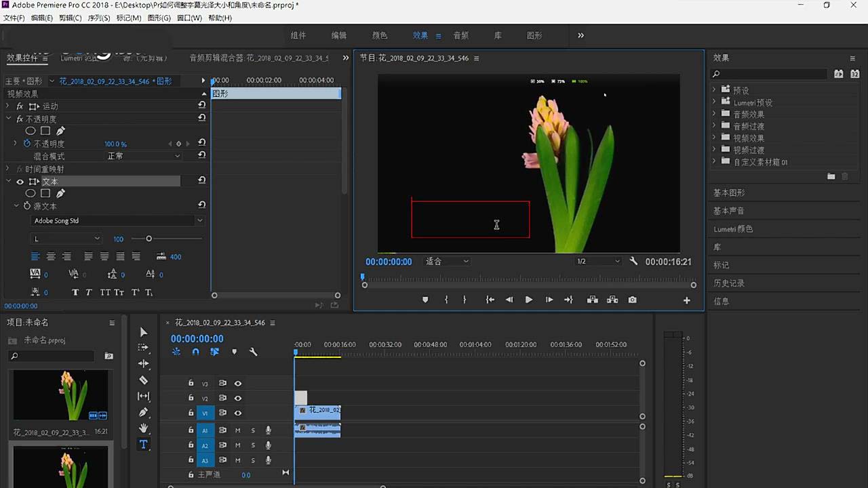The width and height of the screenshot is (868, 488).
Task: Click the Export Frame camera icon
Action: (x=632, y=299)
